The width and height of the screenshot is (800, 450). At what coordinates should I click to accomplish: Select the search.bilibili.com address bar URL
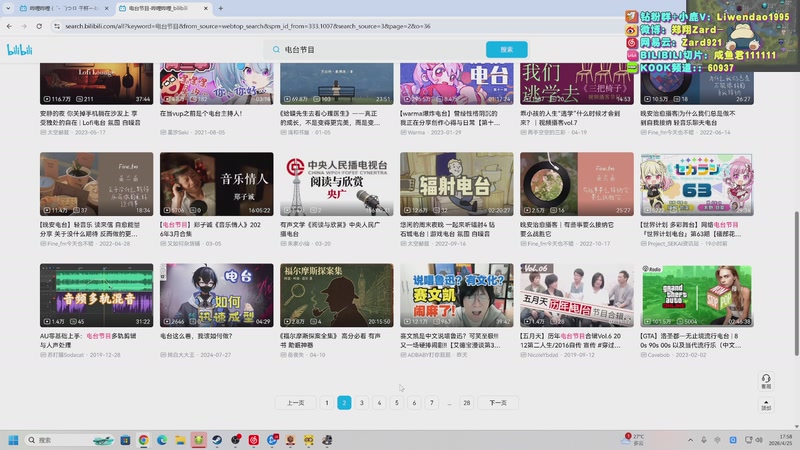pyautogui.click(x=248, y=26)
